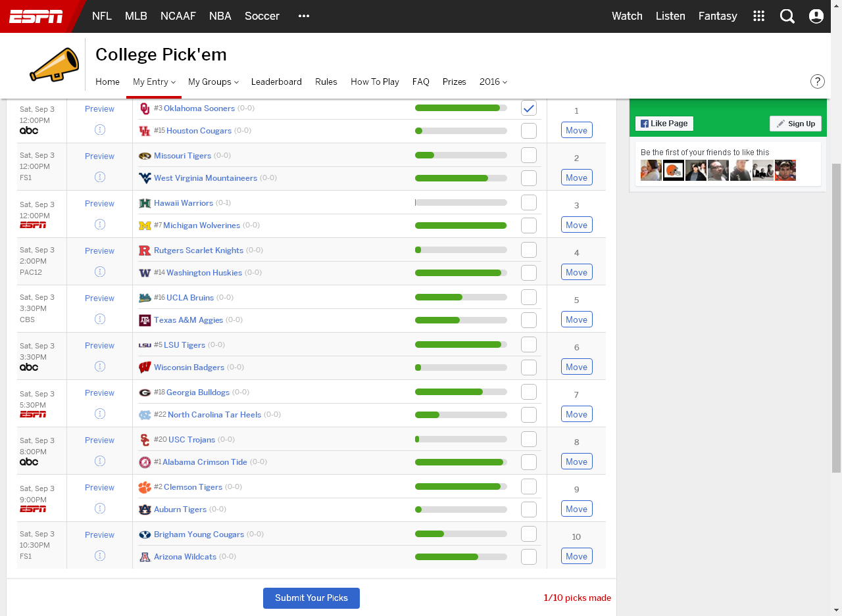Pick Georgia Bulldogs checkbox

(529, 392)
